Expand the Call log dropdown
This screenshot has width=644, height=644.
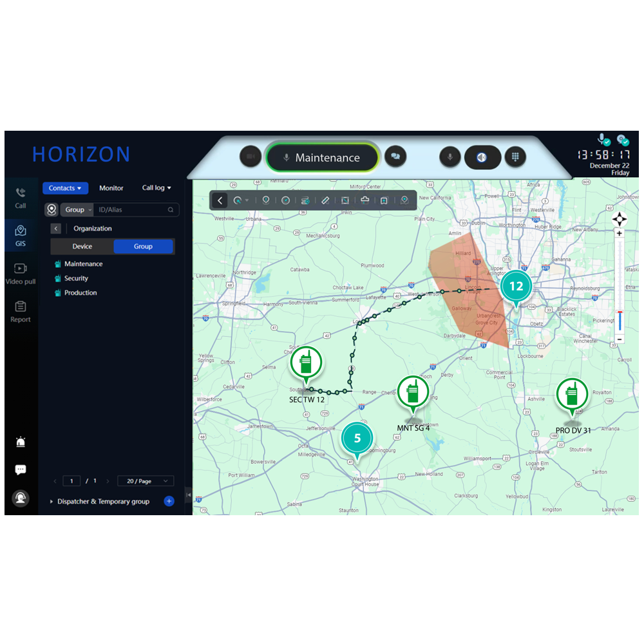click(156, 188)
